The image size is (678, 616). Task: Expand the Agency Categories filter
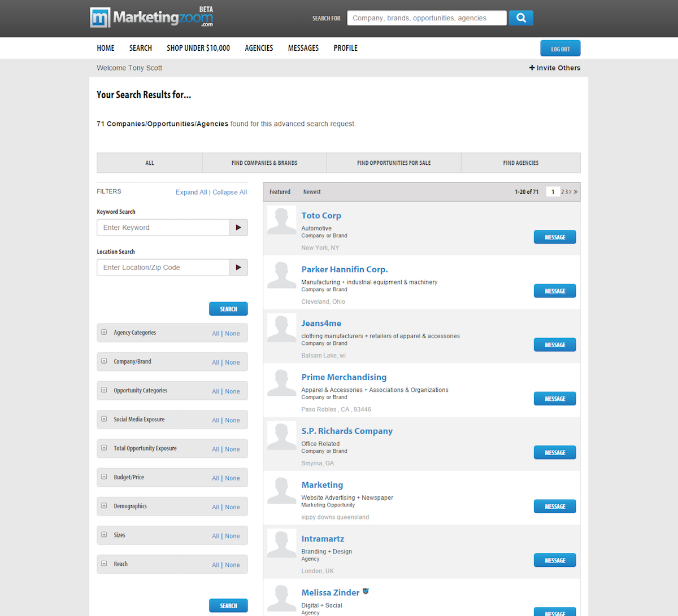click(x=104, y=333)
